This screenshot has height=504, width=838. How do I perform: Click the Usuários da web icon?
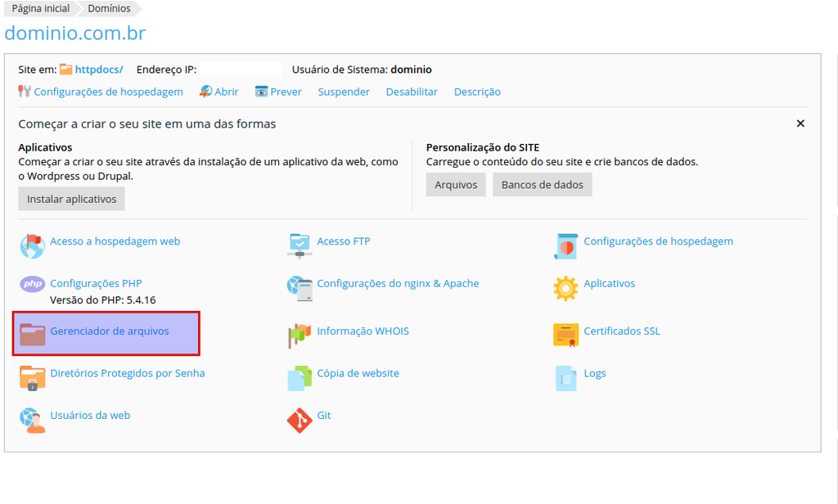point(33,419)
